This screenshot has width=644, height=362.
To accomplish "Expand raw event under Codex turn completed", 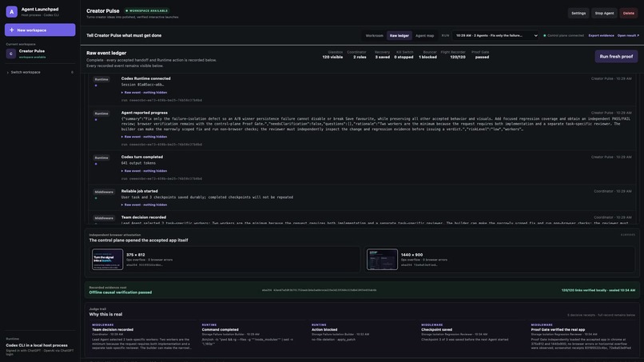I will point(144,171).
